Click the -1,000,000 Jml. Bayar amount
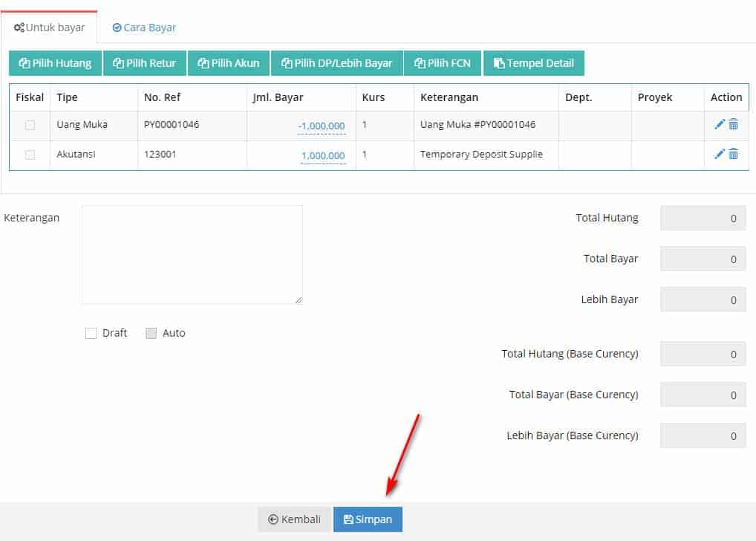756x541 pixels. click(x=322, y=127)
